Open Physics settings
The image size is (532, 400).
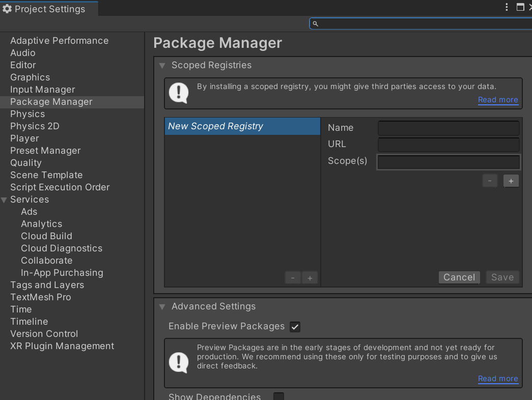click(27, 114)
